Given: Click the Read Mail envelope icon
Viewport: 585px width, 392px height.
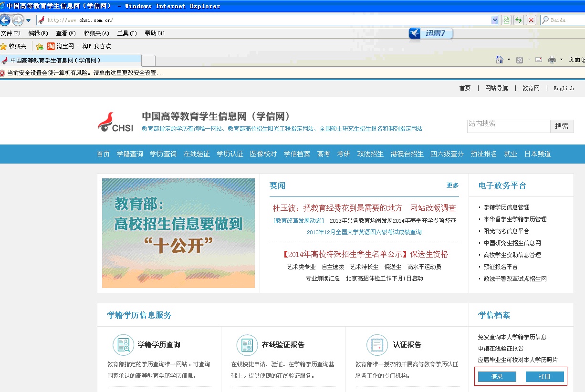Looking at the screenshot, I should pyautogui.click(x=539, y=60).
